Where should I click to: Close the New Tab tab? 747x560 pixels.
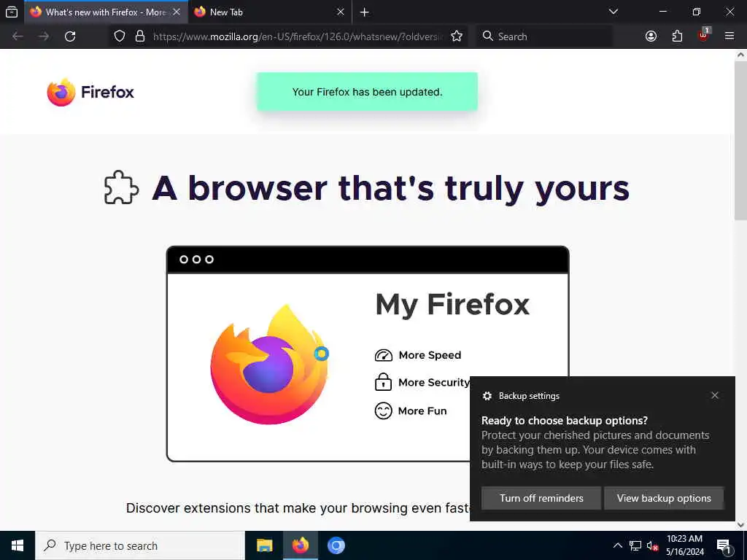(340, 12)
